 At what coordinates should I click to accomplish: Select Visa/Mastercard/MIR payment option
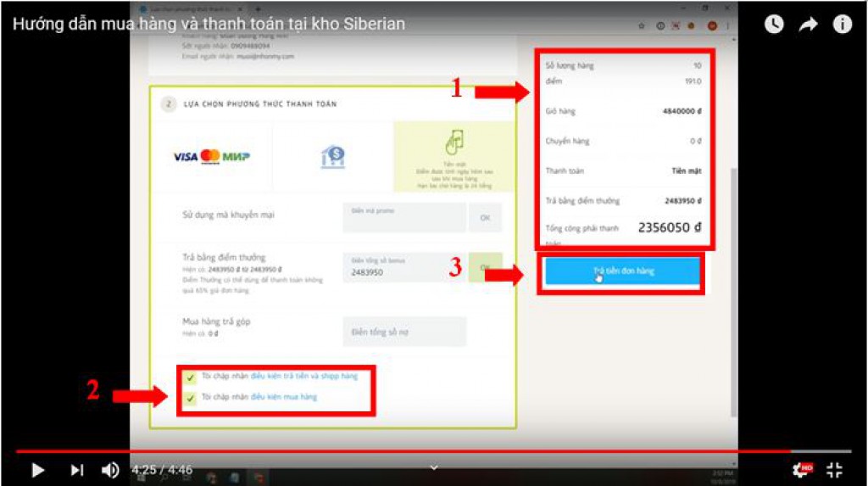coord(211,156)
